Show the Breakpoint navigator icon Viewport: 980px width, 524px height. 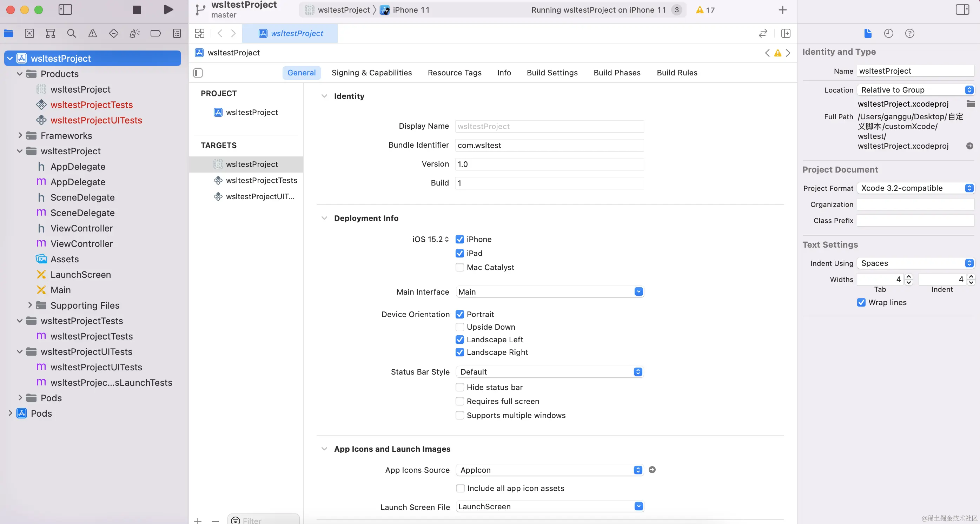point(155,33)
